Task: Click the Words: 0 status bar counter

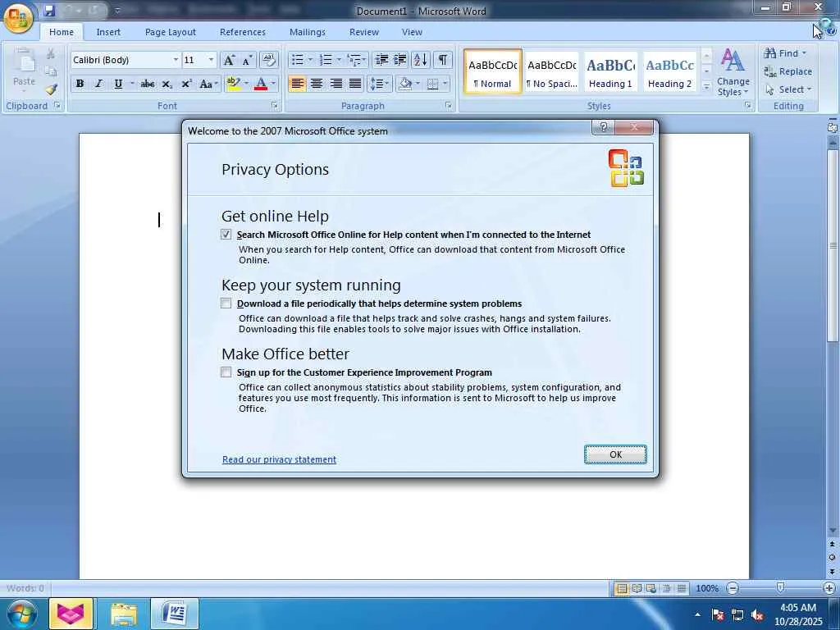Action: point(25,588)
